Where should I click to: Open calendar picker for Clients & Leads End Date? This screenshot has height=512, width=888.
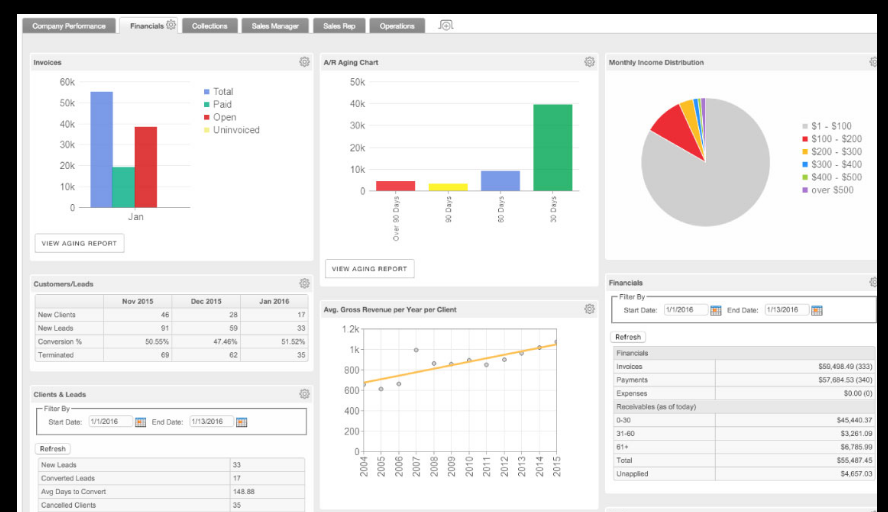241,422
